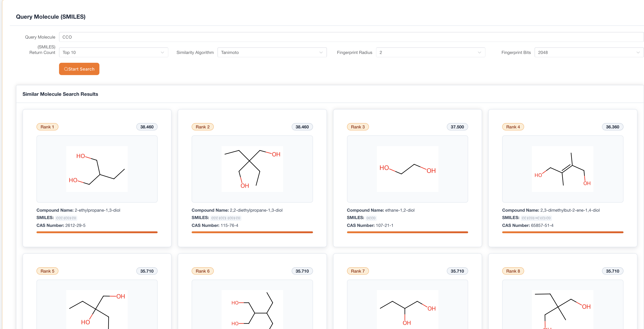Image resolution: width=644 pixels, height=329 pixels.
Task: Click the SMILES code CCC(CC)(CO)CO
Action: pyautogui.click(x=226, y=218)
